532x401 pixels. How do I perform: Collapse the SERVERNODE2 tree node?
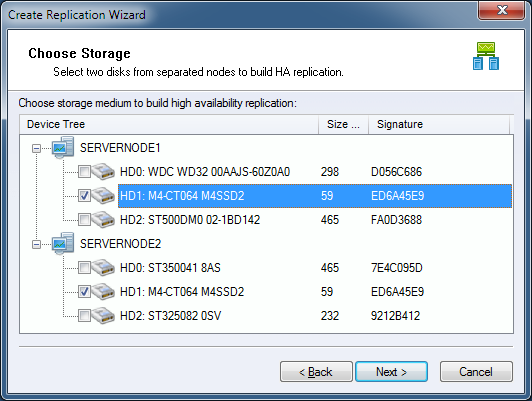pos(36,244)
